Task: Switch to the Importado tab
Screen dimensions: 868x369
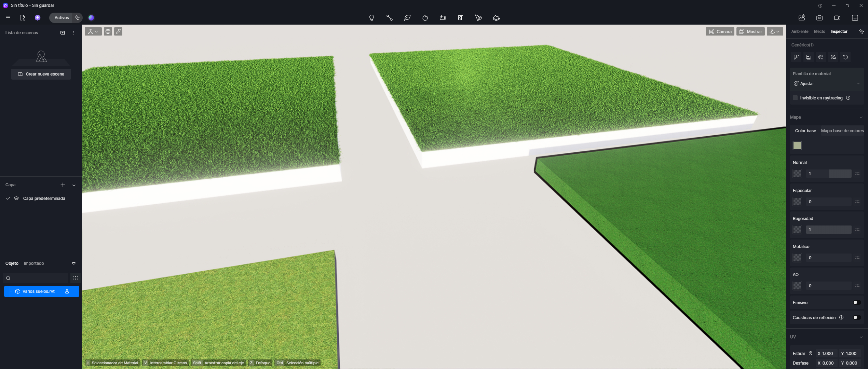Action: click(x=33, y=263)
